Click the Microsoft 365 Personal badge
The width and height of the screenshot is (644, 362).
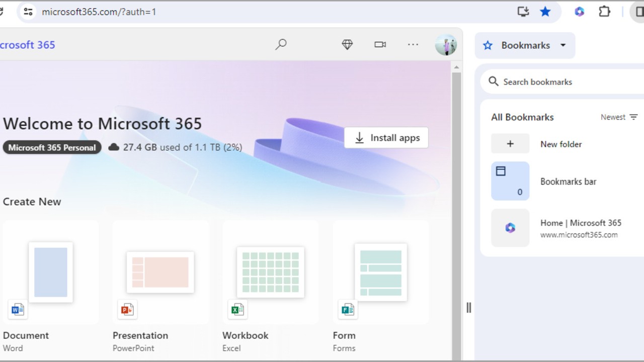click(x=52, y=147)
